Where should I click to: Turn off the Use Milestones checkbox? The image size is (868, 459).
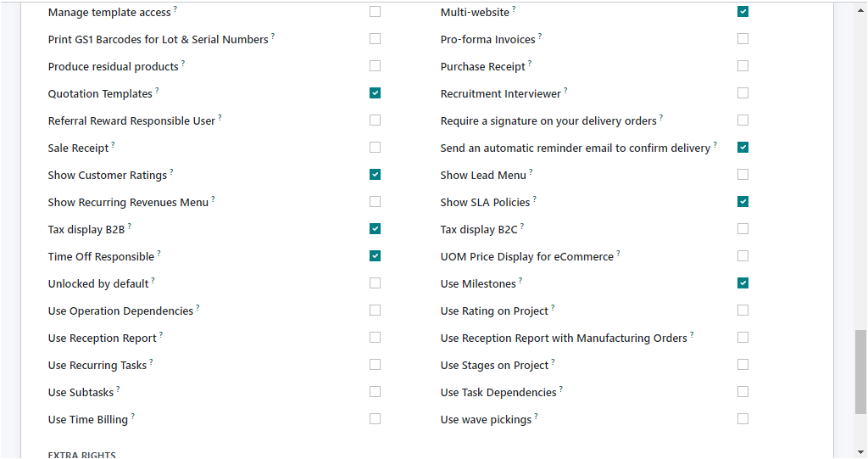tap(743, 283)
